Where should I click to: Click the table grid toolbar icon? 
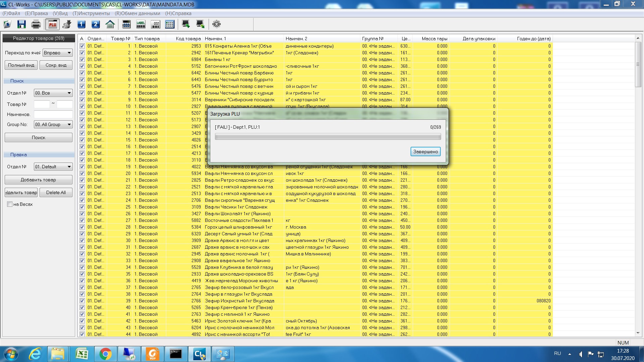[170, 24]
